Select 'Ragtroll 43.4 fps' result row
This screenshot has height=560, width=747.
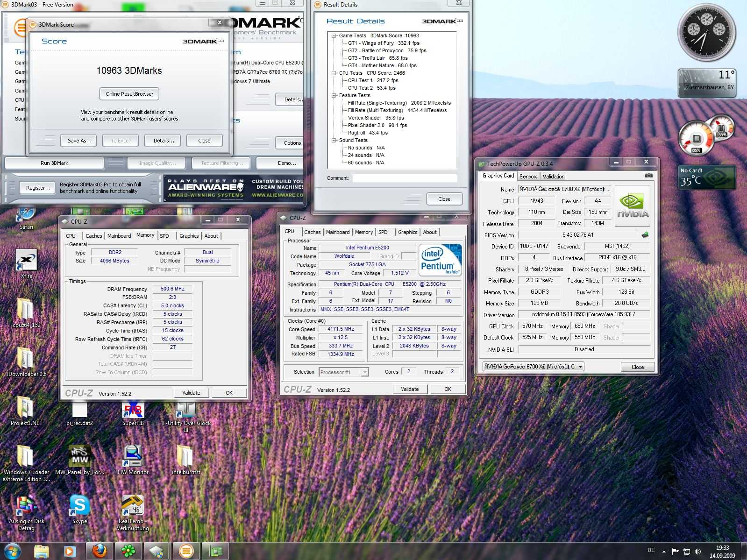click(x=368, y=133)
